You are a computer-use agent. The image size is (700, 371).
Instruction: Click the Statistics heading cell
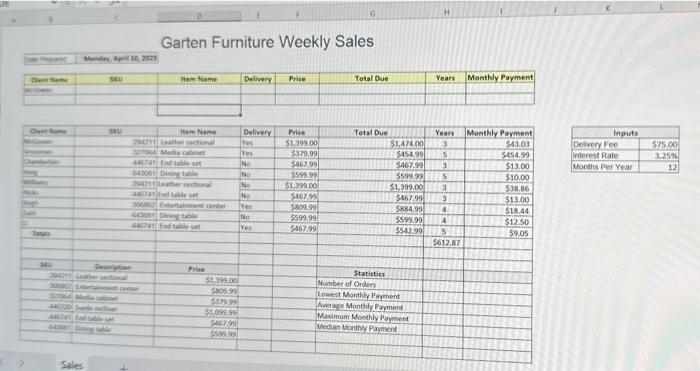pos(369,274)
